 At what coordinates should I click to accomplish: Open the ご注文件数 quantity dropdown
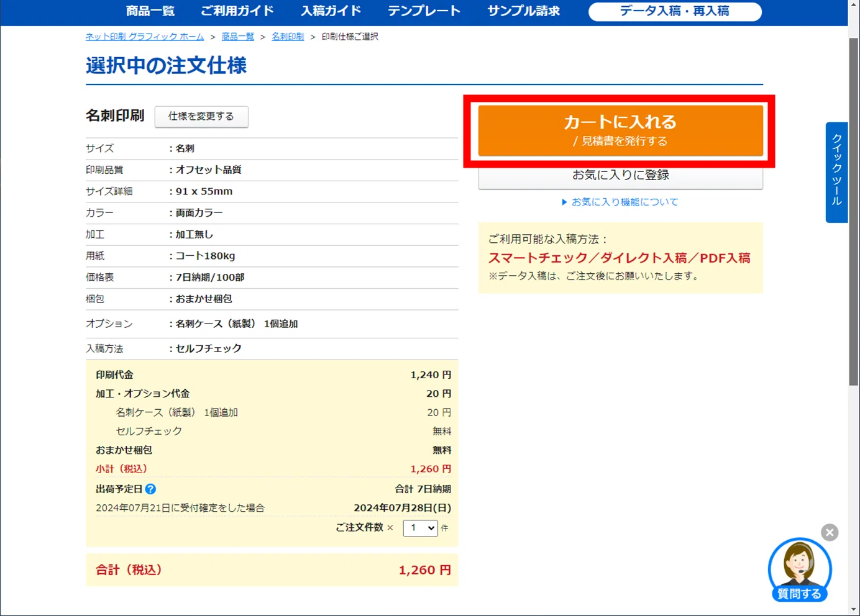421,528
